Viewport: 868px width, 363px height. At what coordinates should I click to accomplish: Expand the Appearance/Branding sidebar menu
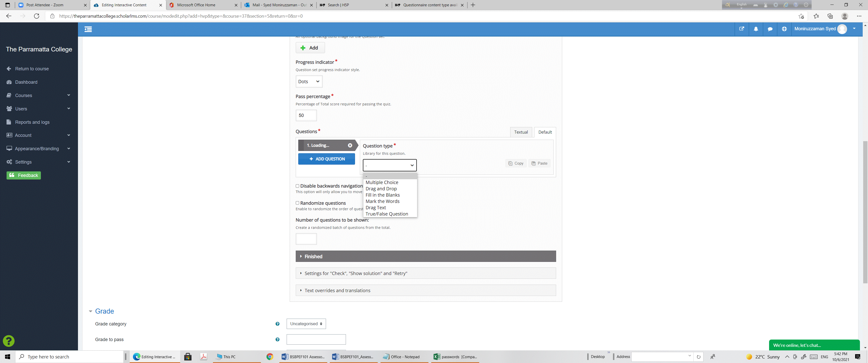click(x=39, y=148)
